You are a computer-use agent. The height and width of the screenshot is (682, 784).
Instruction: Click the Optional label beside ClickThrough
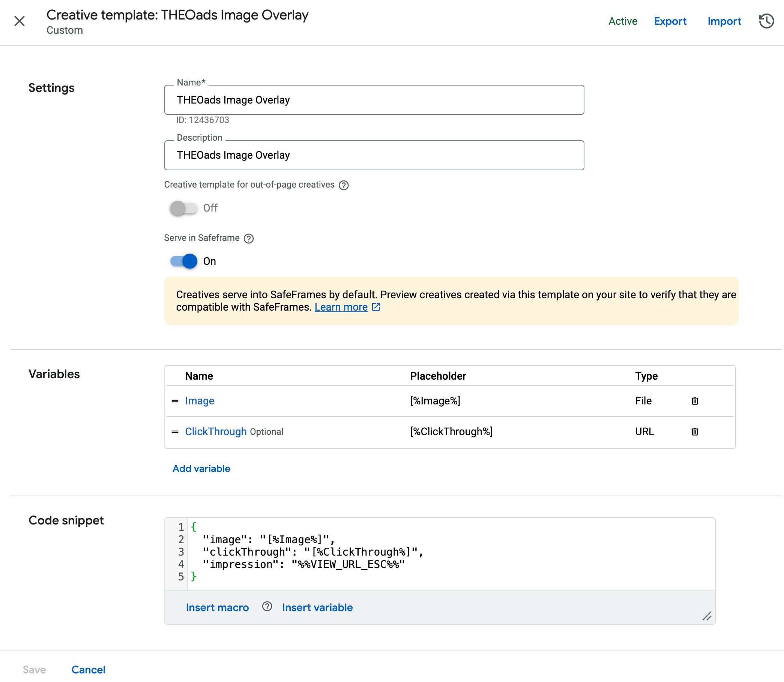pyautogui.click(x=266, y=432)
